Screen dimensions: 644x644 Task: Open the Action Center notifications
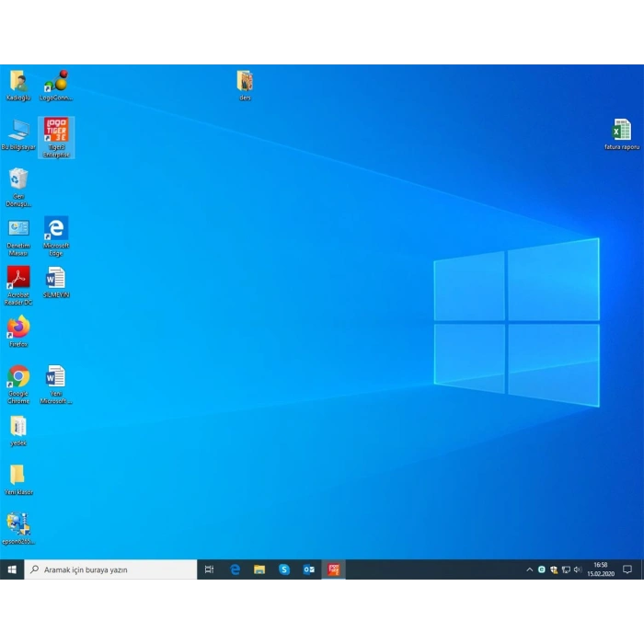point(627,569)
